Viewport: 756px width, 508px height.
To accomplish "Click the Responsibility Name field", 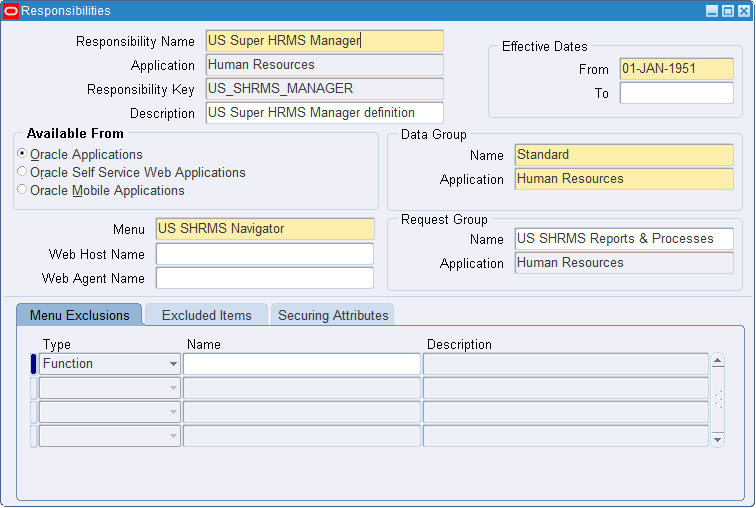I will click(x=324, y=41).
